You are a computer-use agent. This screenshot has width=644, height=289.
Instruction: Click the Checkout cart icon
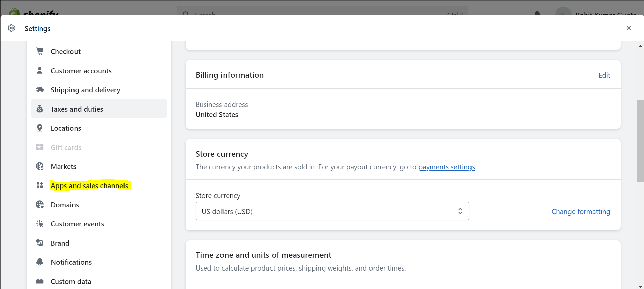tap(40, 51)
